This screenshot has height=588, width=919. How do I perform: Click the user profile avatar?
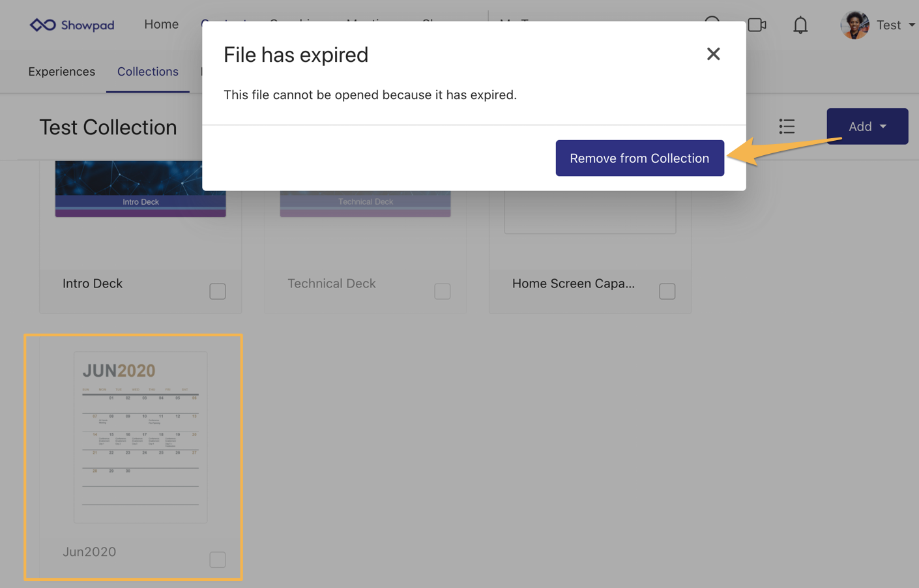tap(854, 25)
